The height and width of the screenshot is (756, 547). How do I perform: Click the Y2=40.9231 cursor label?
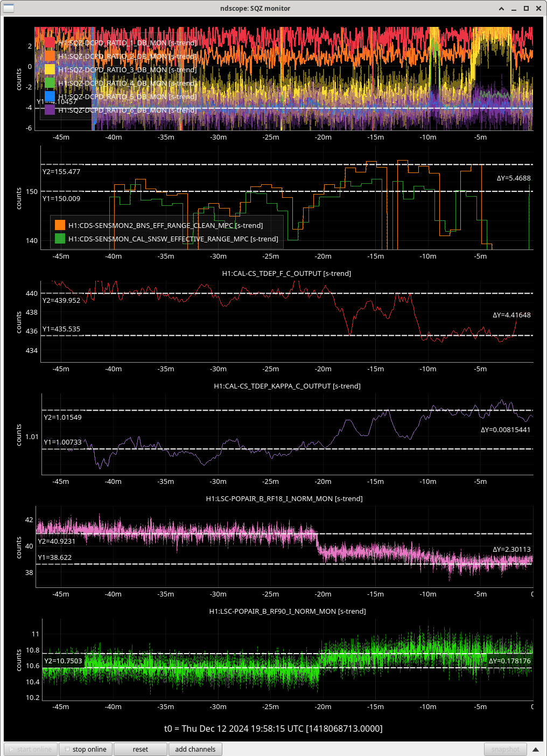[x=57, y=542]
